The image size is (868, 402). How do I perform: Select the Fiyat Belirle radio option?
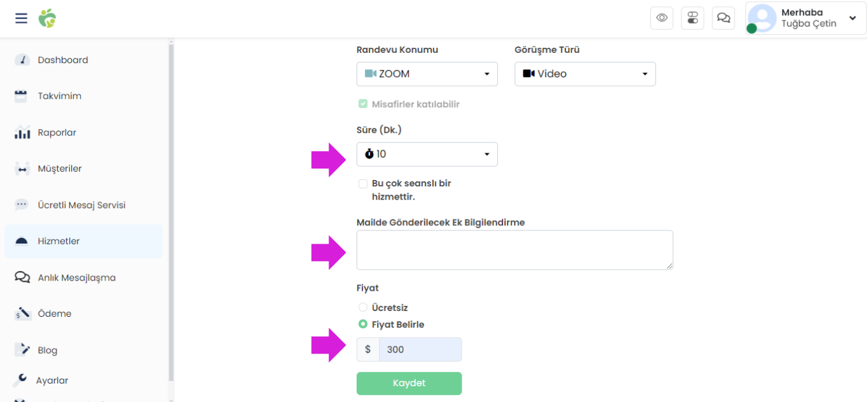coord(363,324)
